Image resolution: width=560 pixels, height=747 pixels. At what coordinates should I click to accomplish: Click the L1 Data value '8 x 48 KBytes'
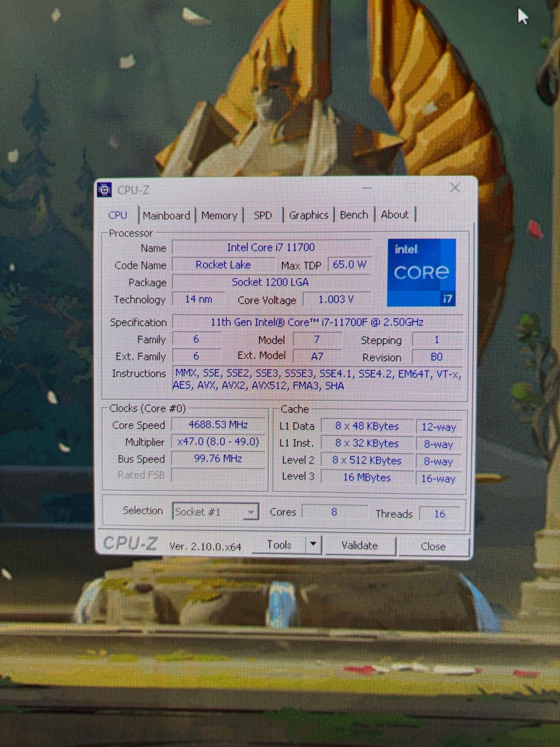click(367, 426)
